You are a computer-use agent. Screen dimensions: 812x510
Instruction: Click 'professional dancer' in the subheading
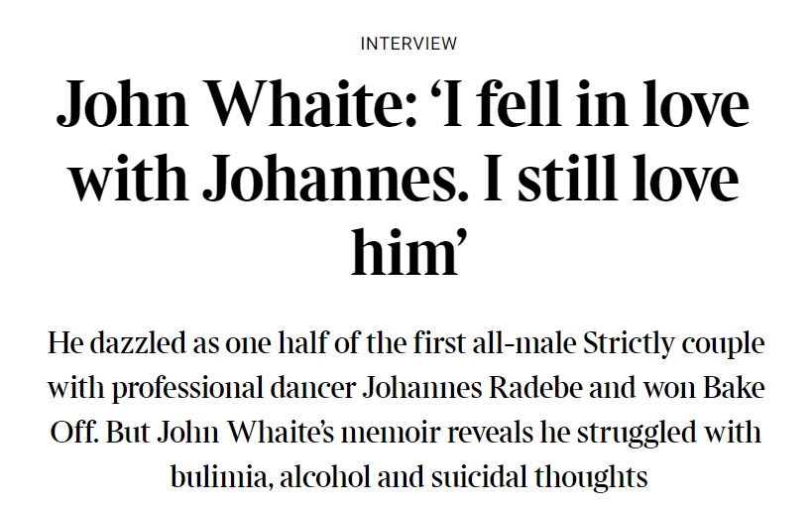(x=234, y=390)
